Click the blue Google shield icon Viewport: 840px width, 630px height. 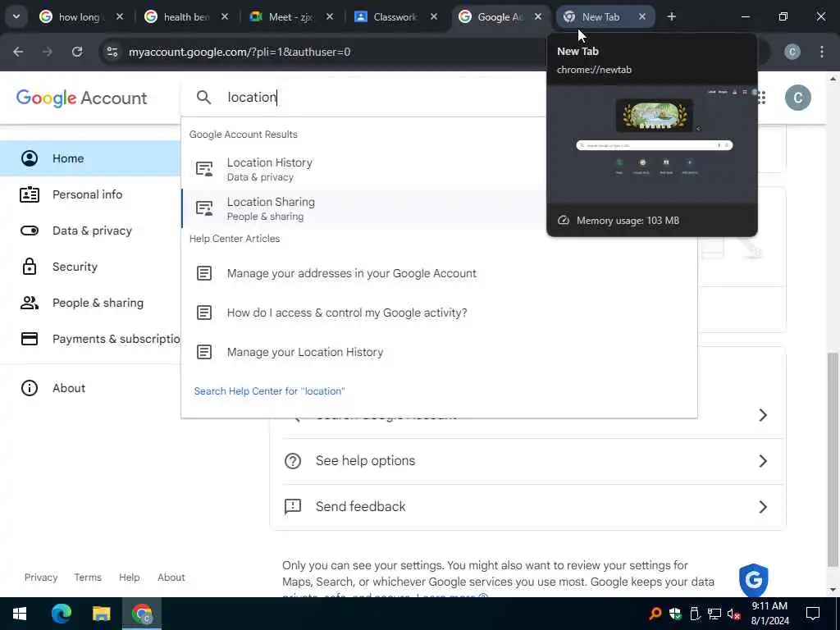(x=754, y=580)
